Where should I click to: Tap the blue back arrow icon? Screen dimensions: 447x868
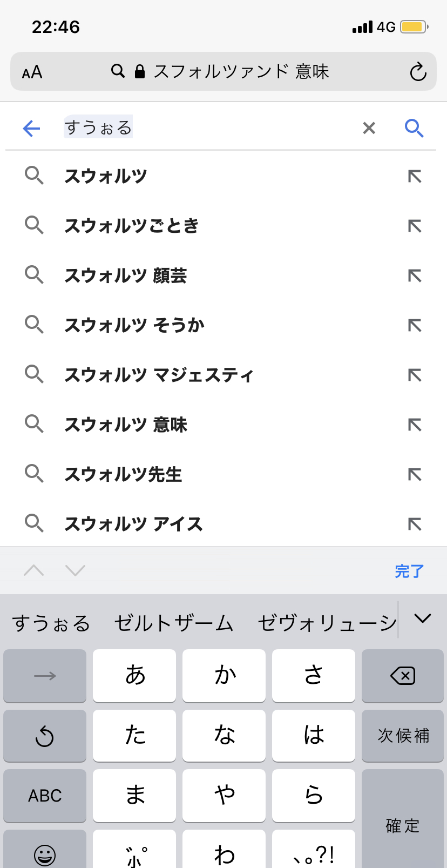click(x=32, y=128)
